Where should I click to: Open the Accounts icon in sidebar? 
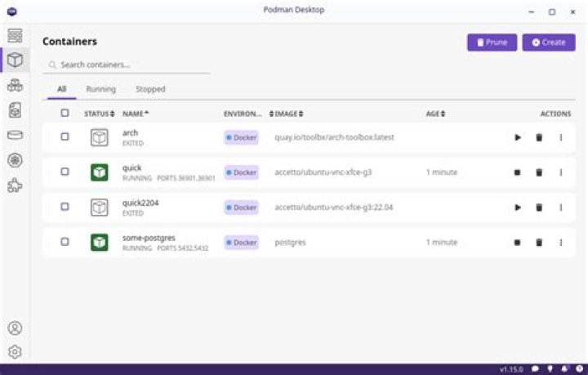coord(15,328)
